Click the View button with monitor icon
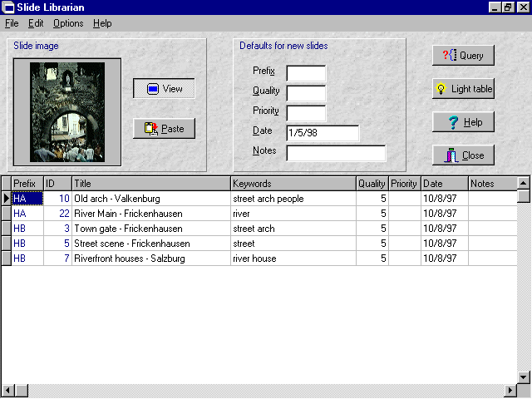This screenshot has height=399, width=532. click(164, 89)
